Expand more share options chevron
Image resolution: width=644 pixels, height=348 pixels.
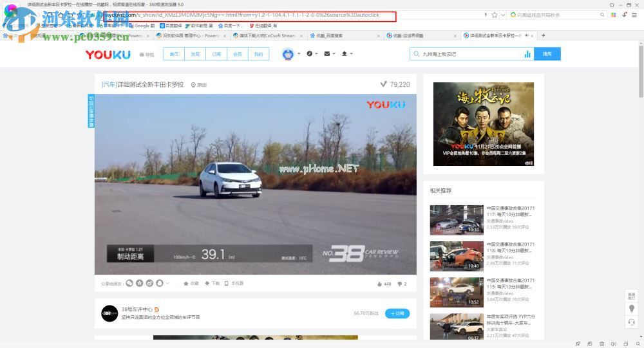[167, 283]
